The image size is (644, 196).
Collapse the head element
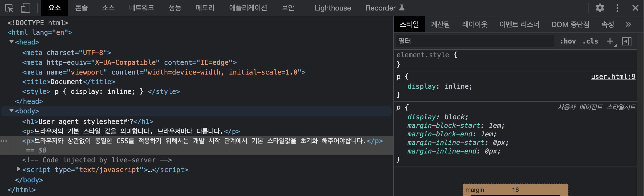[11, 42]
